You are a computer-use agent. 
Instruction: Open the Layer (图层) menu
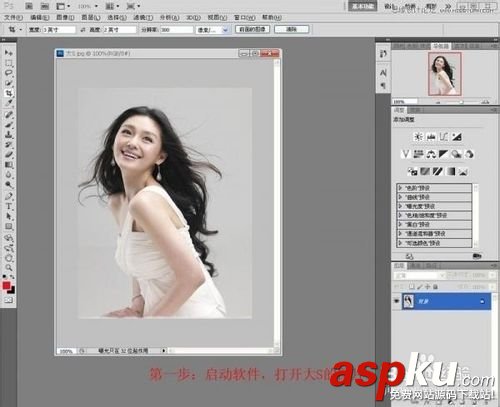click(91, 17)
